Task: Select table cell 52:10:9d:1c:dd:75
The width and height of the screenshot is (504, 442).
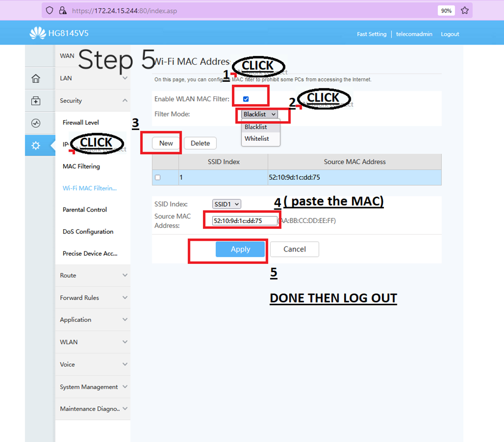Action: [x=354, y=178]
